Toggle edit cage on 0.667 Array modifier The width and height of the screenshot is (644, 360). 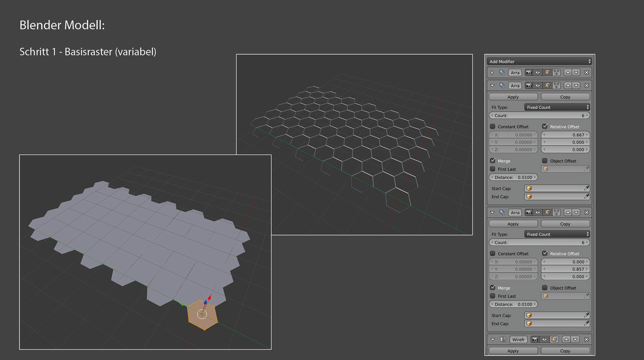pos(556,85)
